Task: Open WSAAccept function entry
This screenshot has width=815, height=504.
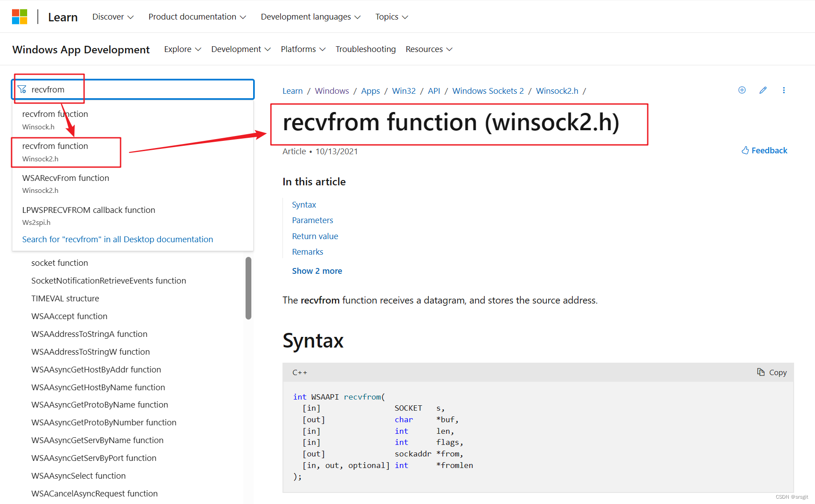Action: click(x=69, y=316)
